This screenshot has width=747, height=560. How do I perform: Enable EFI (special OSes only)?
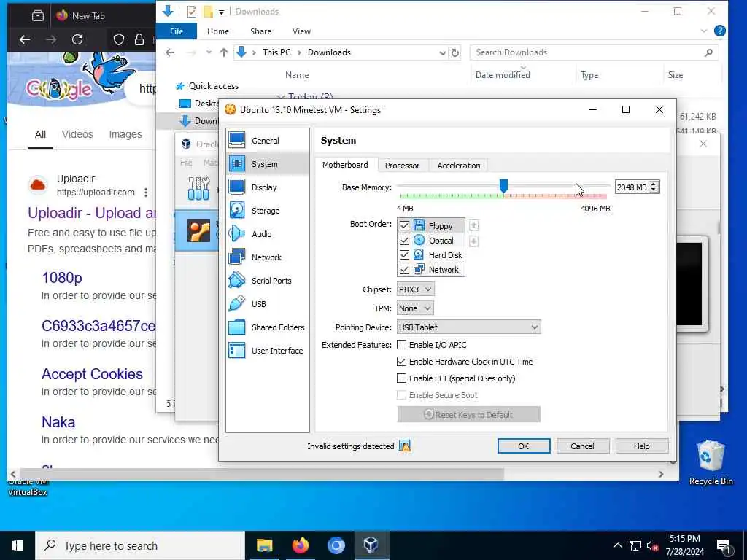tap(402, 378)
